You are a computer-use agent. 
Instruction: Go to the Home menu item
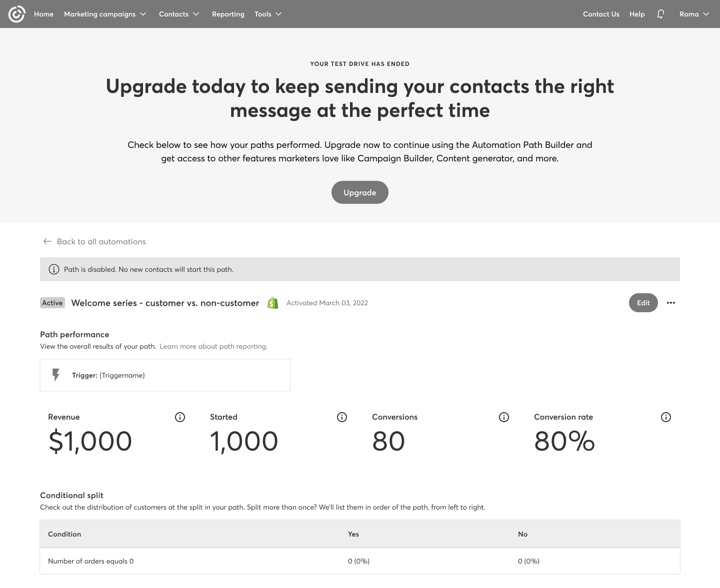[43, 14]
